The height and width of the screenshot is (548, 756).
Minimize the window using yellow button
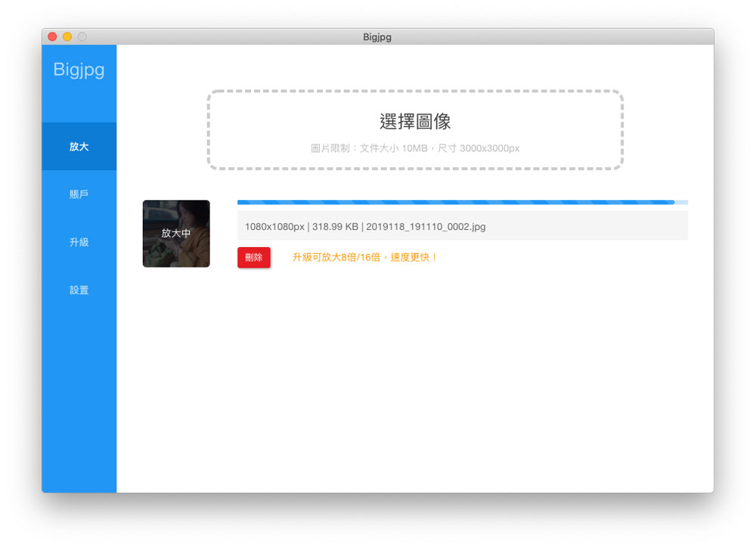coord(67,36)
